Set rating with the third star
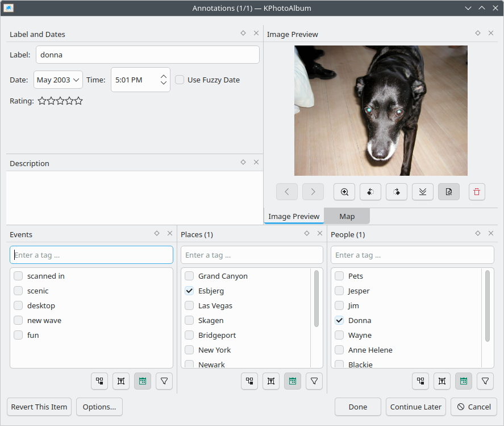The image size is (504, 426). (60, 101)
